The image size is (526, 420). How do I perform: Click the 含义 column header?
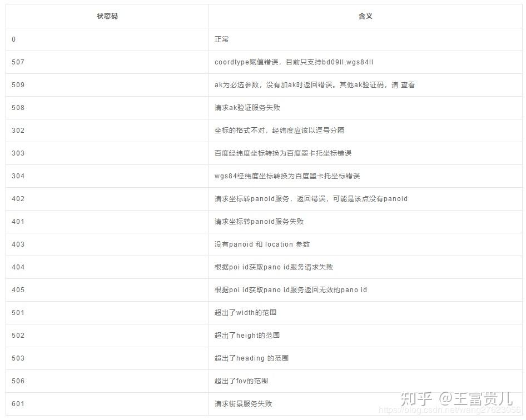tap(365, 16)
